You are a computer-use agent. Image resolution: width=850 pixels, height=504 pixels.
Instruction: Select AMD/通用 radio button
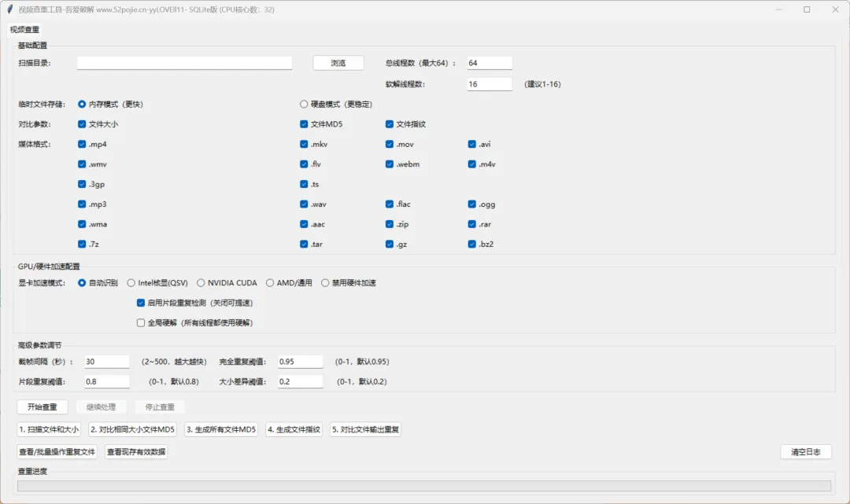pyautogui.click(x=270, y=282)
